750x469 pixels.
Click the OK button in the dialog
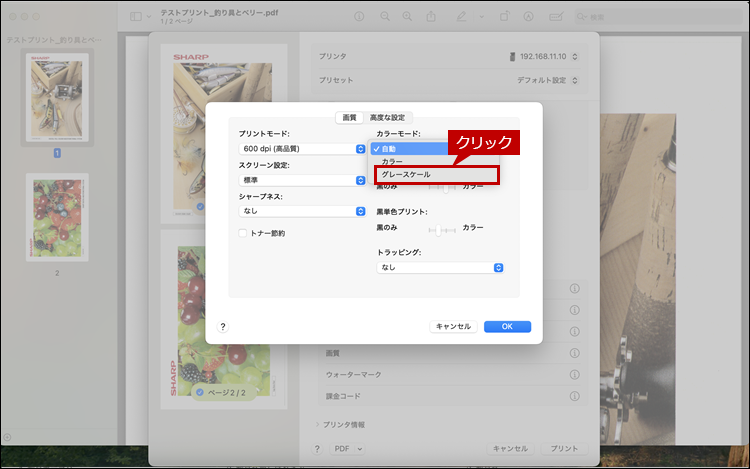click(x=507, y=326)
